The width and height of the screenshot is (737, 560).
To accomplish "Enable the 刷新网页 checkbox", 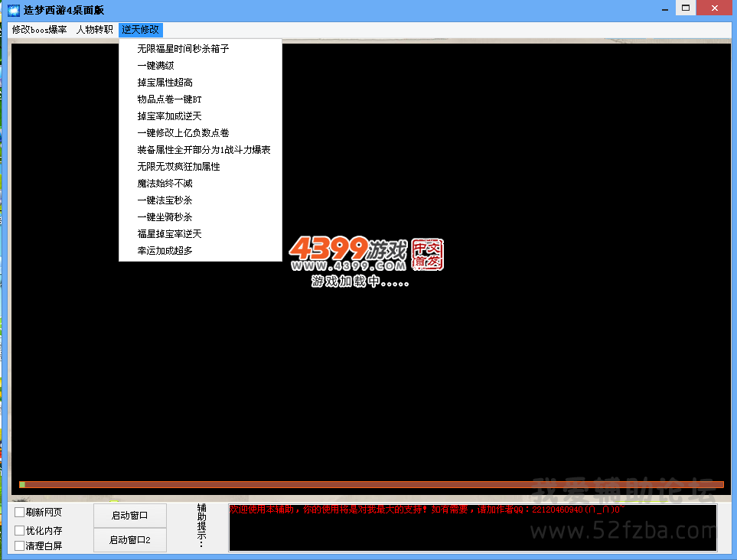I will tap(20, 512).
